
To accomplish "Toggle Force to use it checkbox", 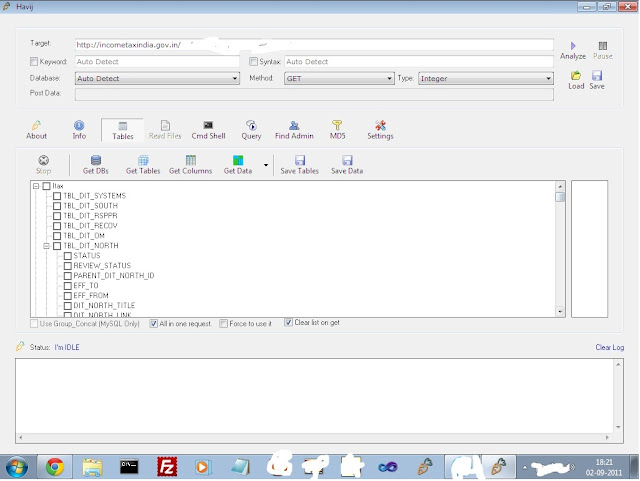I will tap(223, 324).
